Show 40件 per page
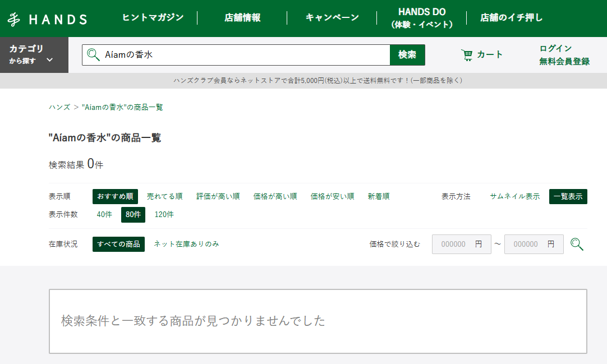The width and height of the screenshot is (607, 364). click(104, 214)
